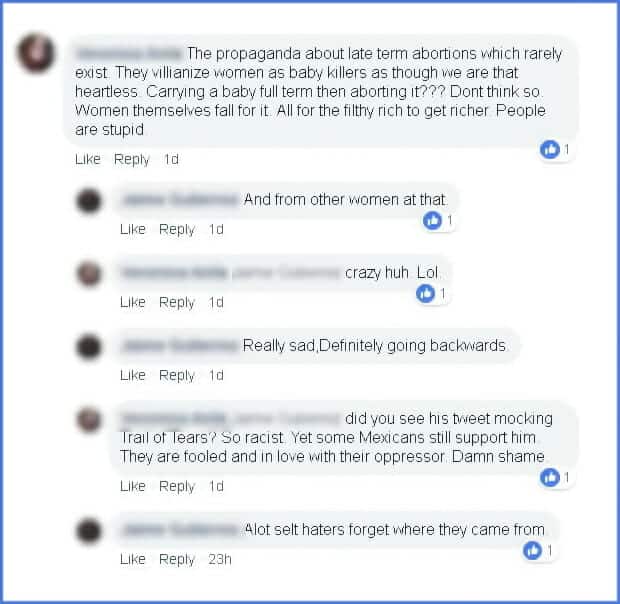
Task: Reply to 'Really sad, Definitely going backwards'
Action: [x=177, y=376]
